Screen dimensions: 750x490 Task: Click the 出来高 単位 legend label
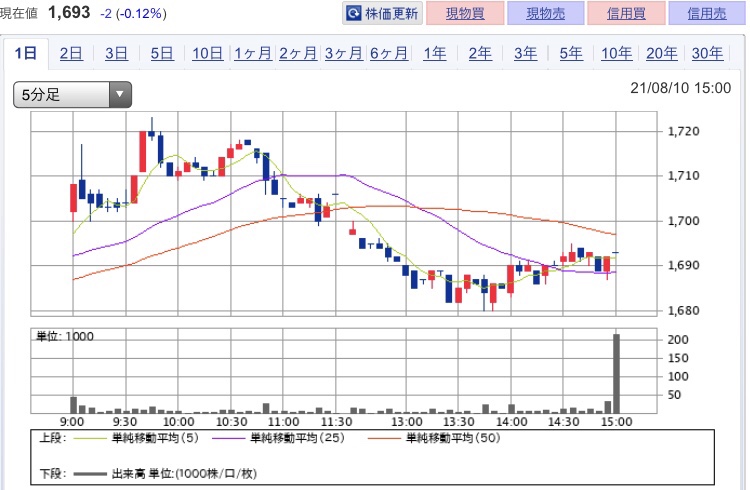(x=184, y=474)
